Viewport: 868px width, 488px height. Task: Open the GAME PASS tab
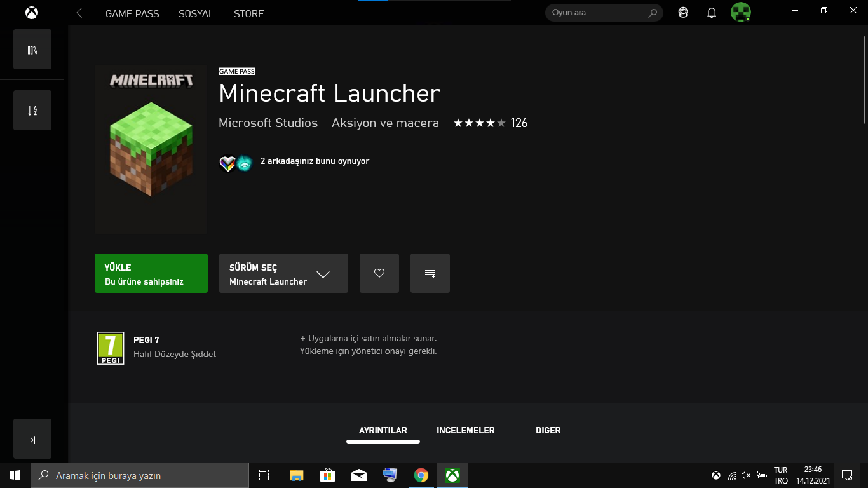coord(132,13)
